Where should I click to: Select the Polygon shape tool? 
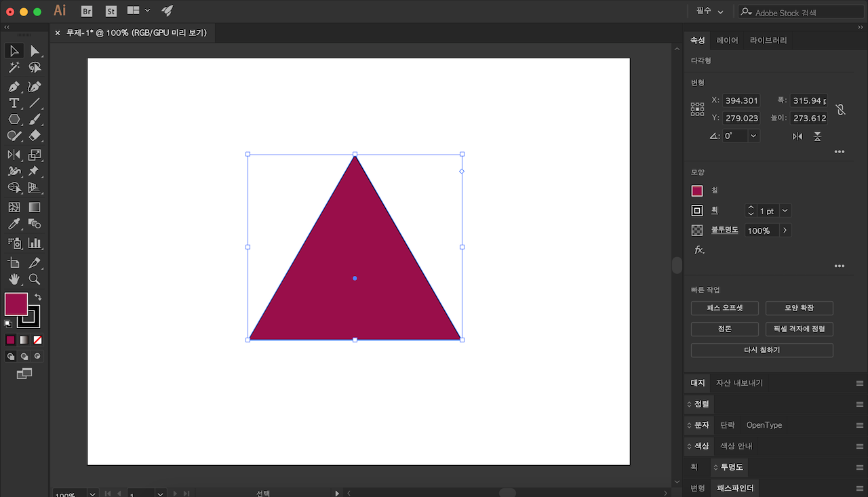click(x=14, y=119)
